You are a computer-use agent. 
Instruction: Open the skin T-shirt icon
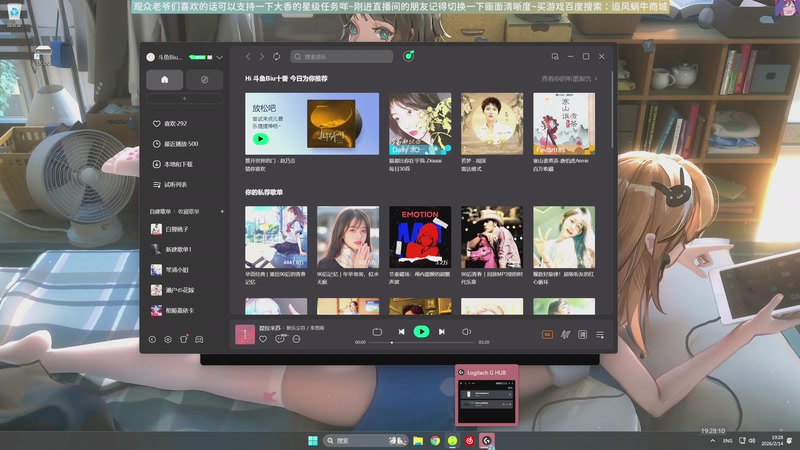point(184,339)
